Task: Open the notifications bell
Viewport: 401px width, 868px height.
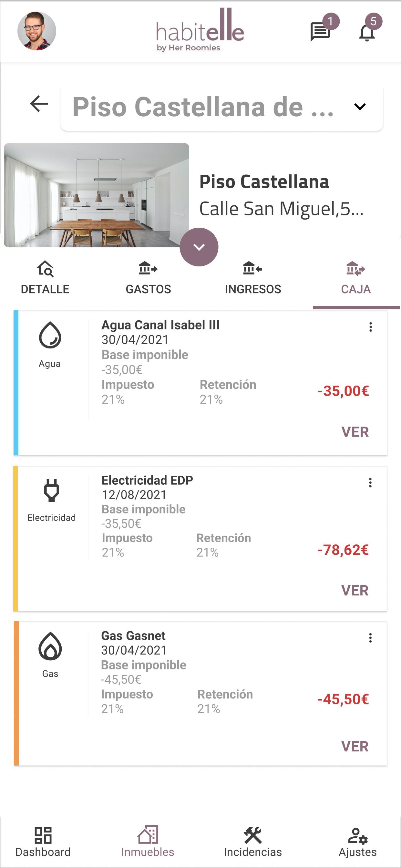Action: pos(367,32)
